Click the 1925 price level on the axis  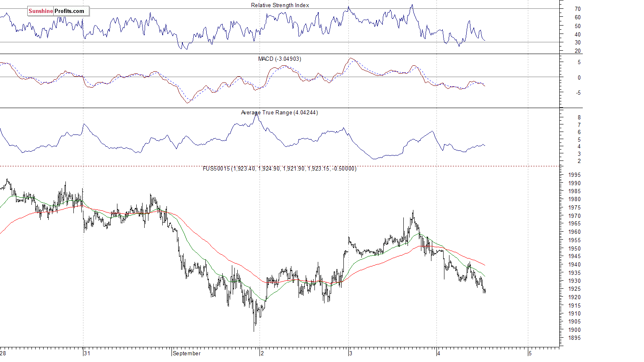pyautogui.click(x=574, y=289)
